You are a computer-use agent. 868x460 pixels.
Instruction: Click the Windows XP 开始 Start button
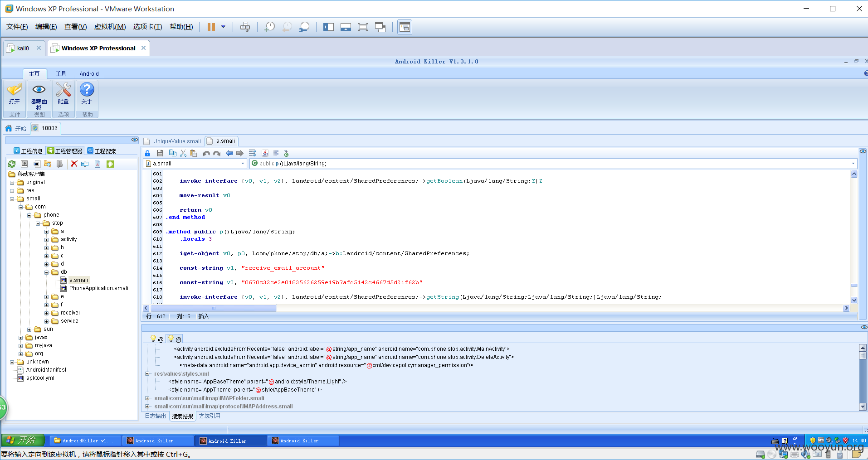[x=23, y=440]
